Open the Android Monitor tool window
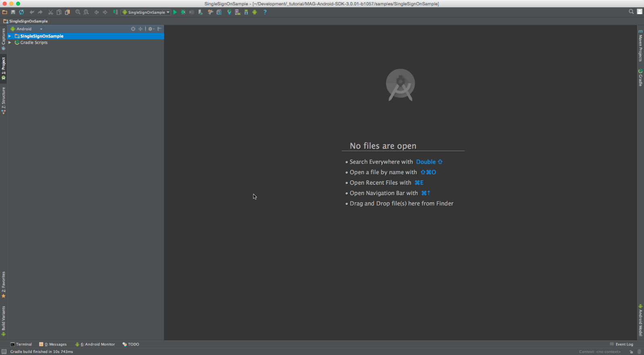 coord(95,345)
